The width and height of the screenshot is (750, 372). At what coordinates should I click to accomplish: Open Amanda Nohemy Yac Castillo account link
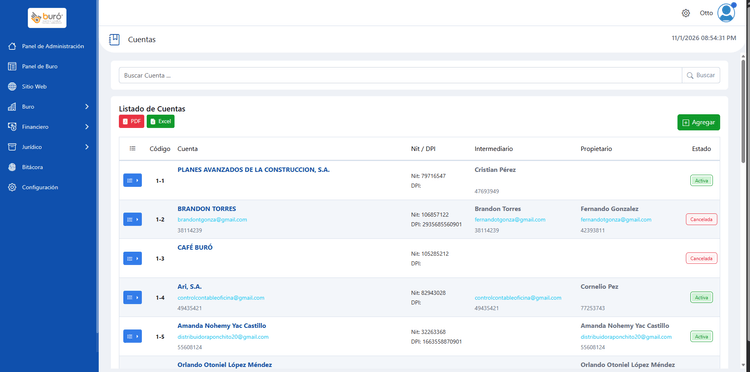(x=222, y=326)
